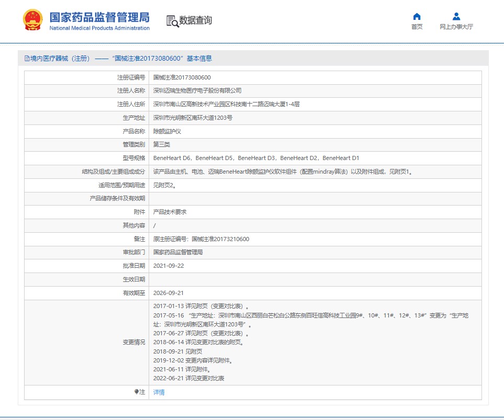Click the 注册人名称 label
This screenshot has width=504, height=420.
point(131,90)
